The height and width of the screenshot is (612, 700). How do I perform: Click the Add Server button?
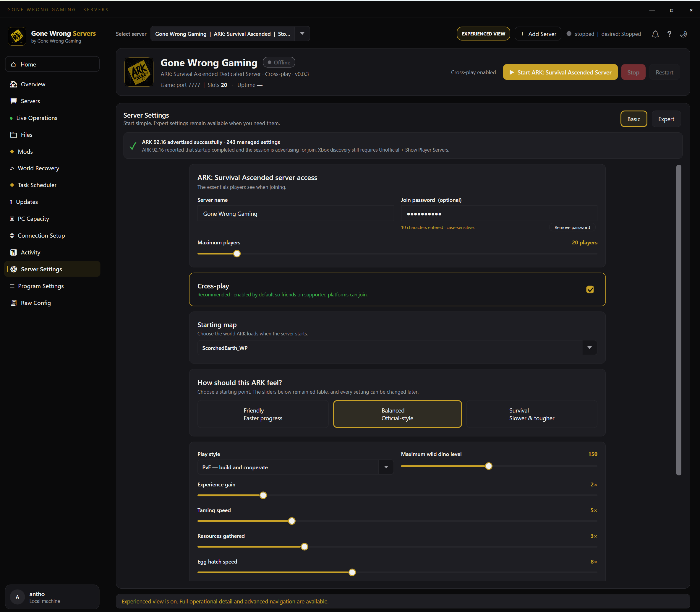pyautogui.click(x=538, y=33)
